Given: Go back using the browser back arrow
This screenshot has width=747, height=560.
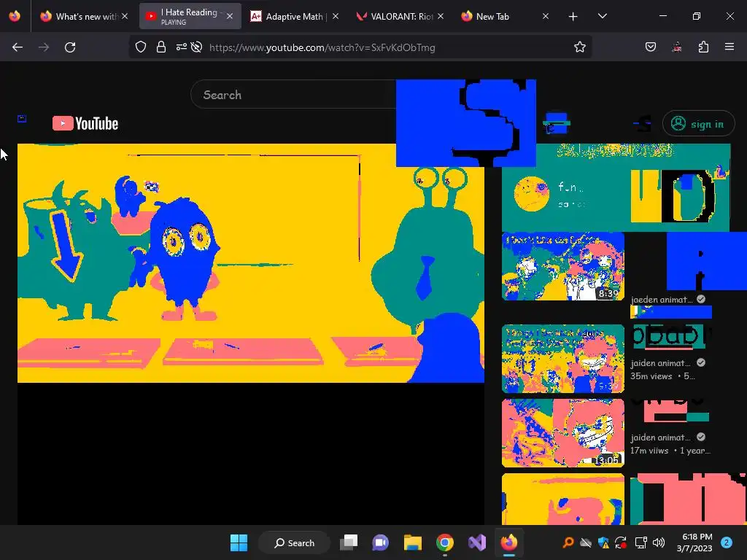Looking at the screenshot, I should 18,47.
